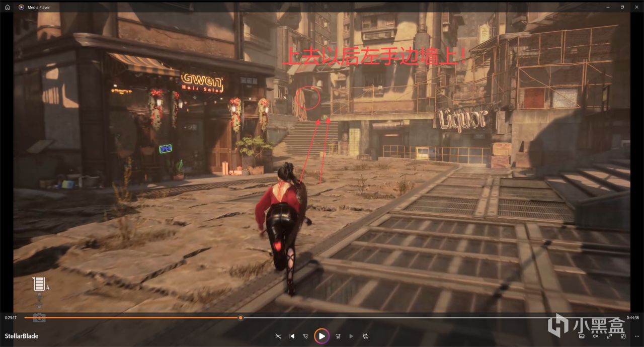The width and height of the screenshot is (644, 347).
Task: Skip forward 30 seconds
Action: click(338, 336)
